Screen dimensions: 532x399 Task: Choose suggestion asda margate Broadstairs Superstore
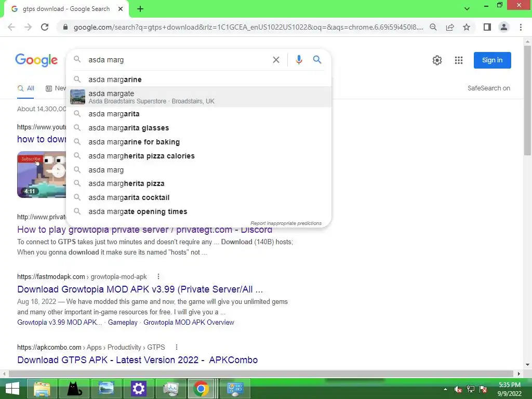[199, 97]
